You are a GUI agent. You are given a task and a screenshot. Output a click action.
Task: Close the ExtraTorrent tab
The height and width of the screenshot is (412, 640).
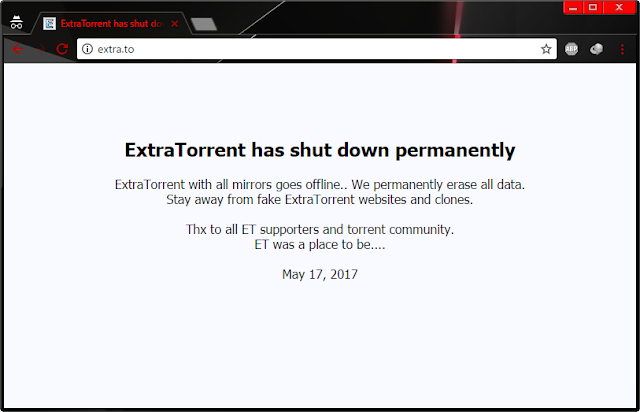[x=175, y=24]
